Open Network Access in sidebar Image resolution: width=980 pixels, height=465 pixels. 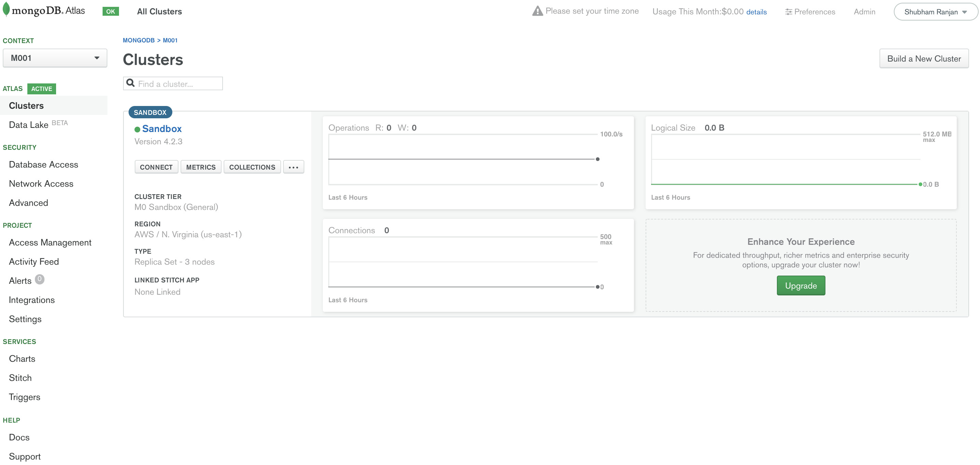pyautogui.click(x=41, y=183)
